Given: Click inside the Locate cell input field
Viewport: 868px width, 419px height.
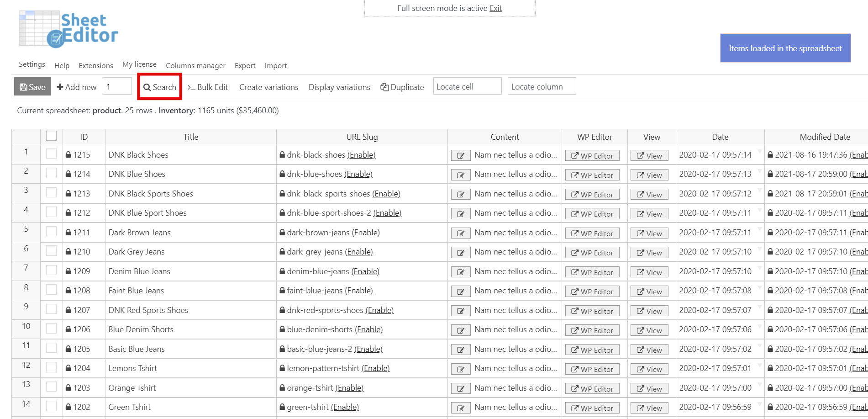Looking at the screenshot, I should (467, 86).
